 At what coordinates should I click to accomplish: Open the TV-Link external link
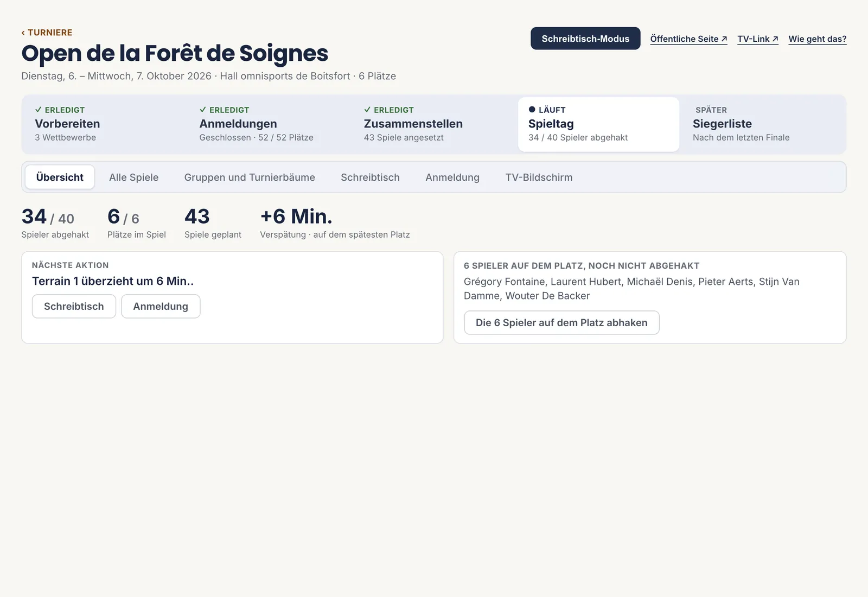point(757,39)
